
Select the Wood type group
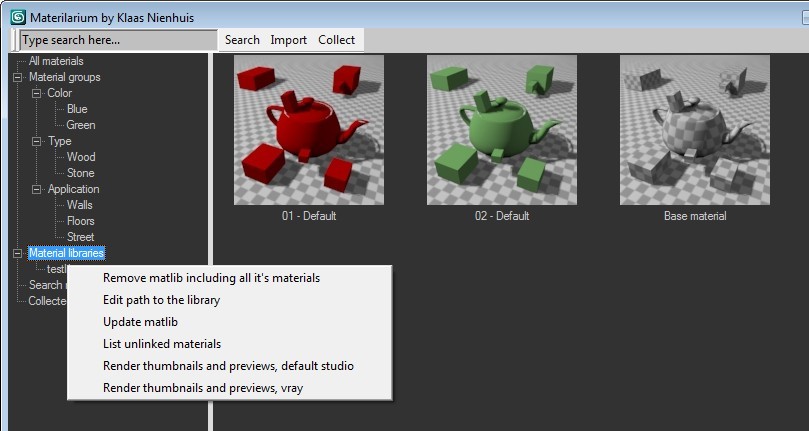click(x=81, y=157)
